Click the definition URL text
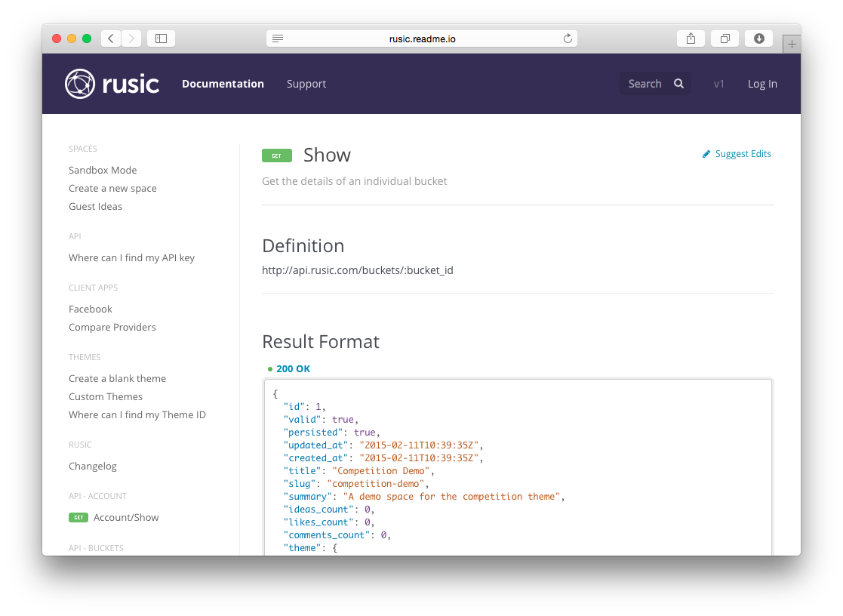This screenshot has height=616, width=843. click(x=358, y=270)
